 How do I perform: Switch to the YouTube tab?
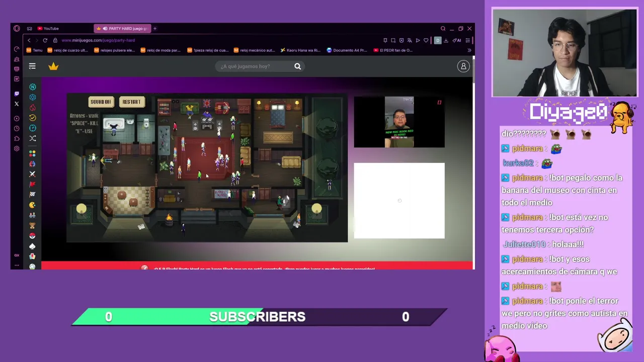pos(48,29)
